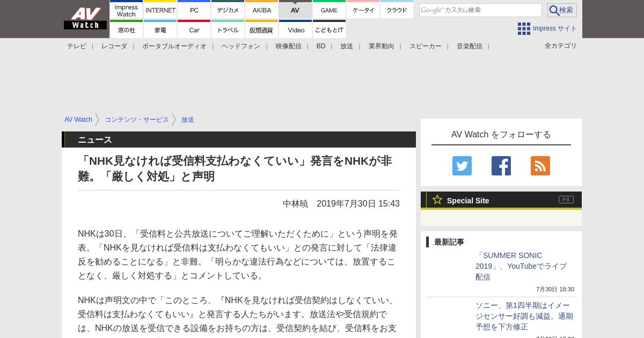Open the Video tab
The width and height of the screenshot is (644, 338).
click(x=295, y=30)
